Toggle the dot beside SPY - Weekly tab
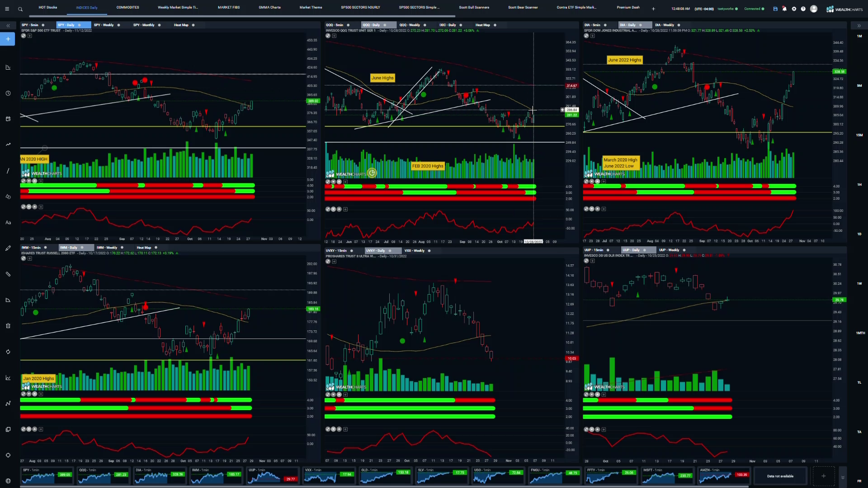This screenshot has width=868, height=488. (x=118, y=25)
